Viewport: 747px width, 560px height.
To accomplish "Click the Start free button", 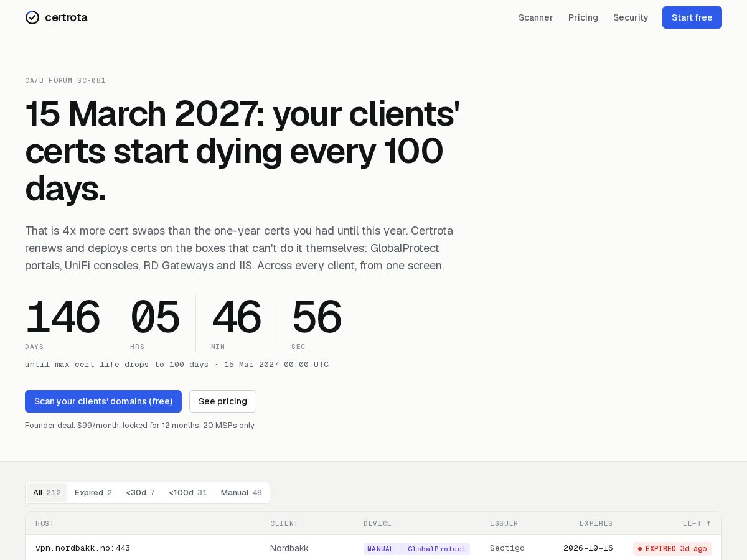I will 692,17.
